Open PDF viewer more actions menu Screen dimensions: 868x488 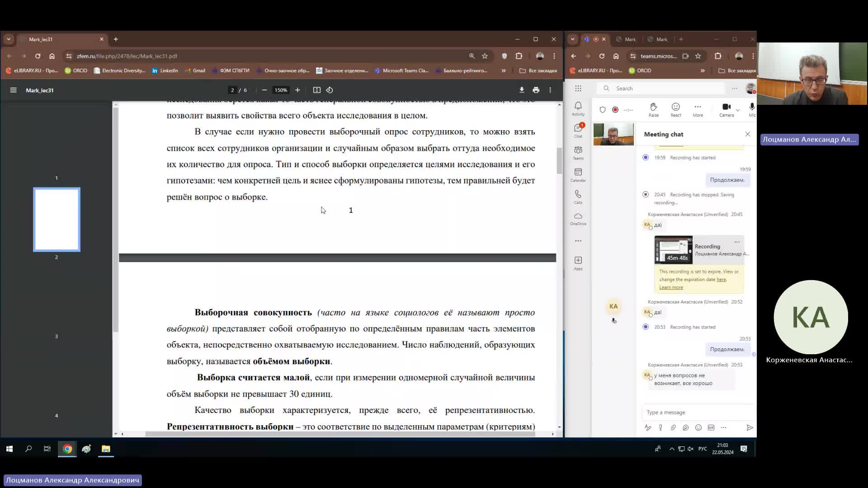[550, 90]
